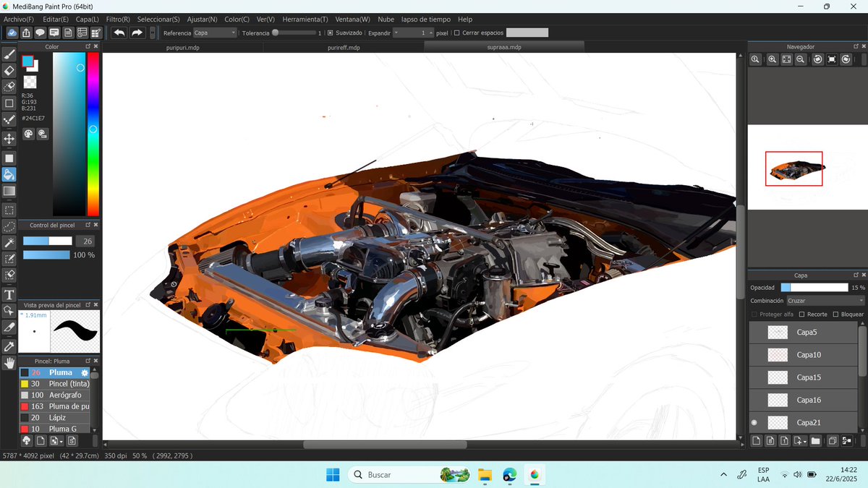Open the Herramienta menu
Screen dimensions: 868x488
305,19
